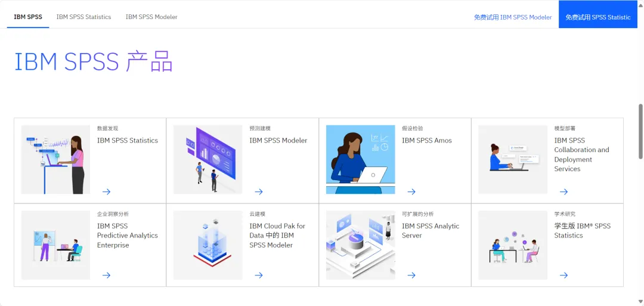Open the 模型部署 card illustration
Viewport: 644px width, 306px height.
click(513, 159)
